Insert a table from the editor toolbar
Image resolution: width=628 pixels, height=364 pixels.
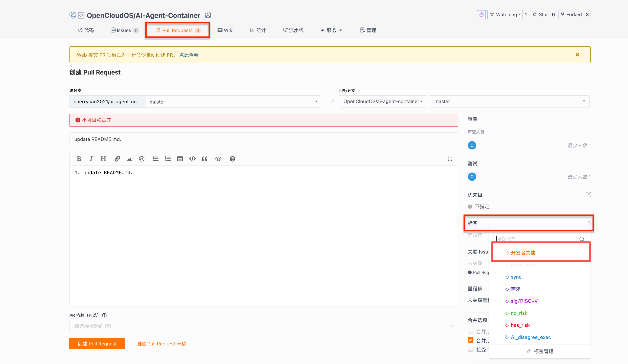coord(180,159)
